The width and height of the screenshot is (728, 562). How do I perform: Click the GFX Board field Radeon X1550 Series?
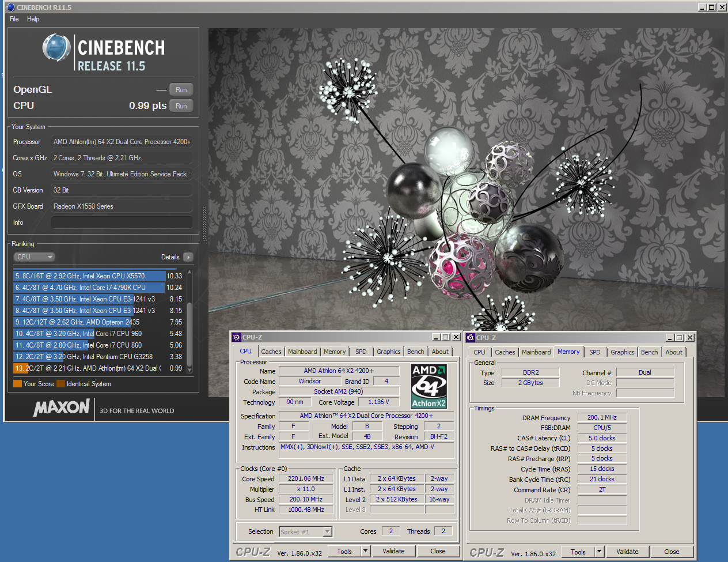click(122, 206)
